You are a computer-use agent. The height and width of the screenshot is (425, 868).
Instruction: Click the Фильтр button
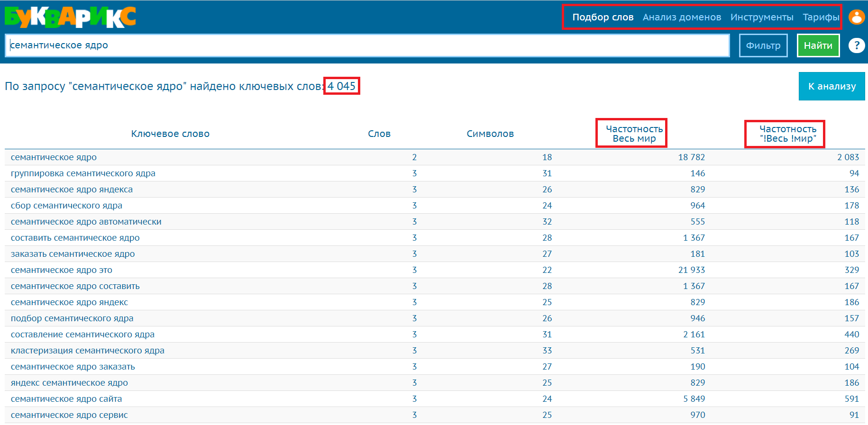coord(763,45)
